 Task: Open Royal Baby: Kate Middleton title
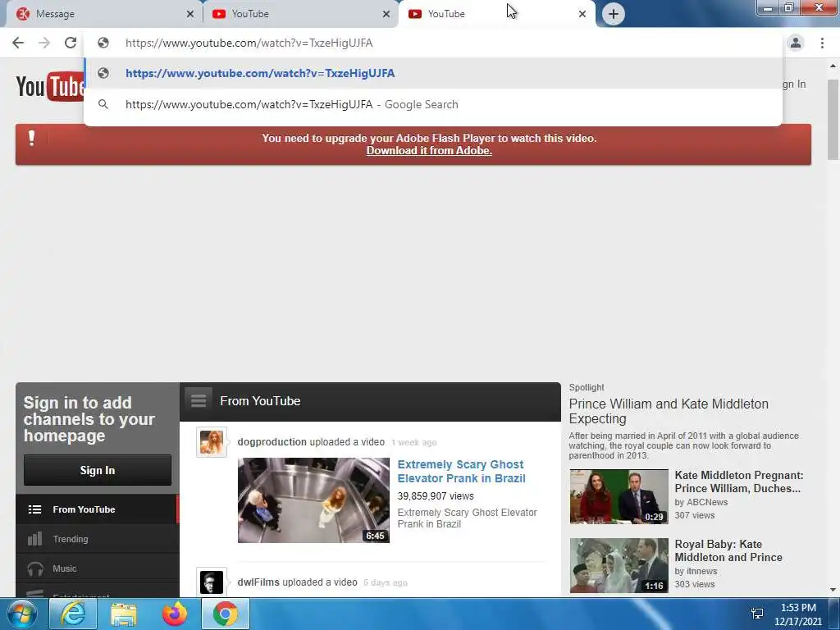coord(728,550)
